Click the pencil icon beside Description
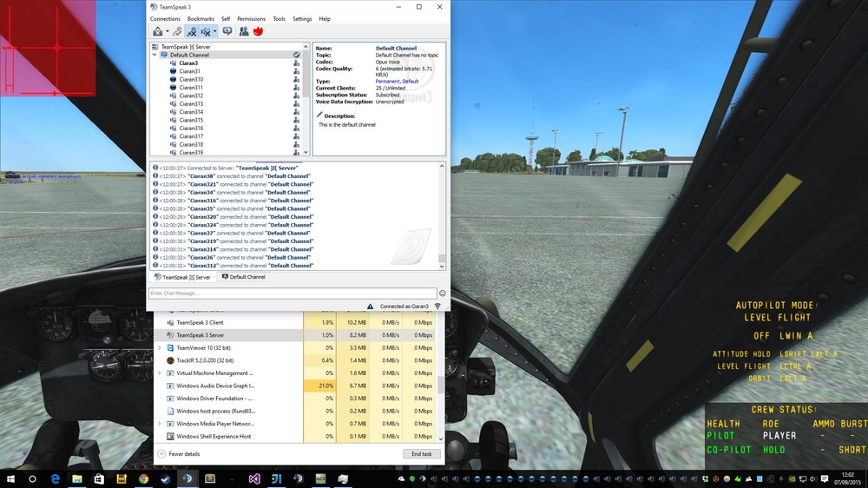 319,115
